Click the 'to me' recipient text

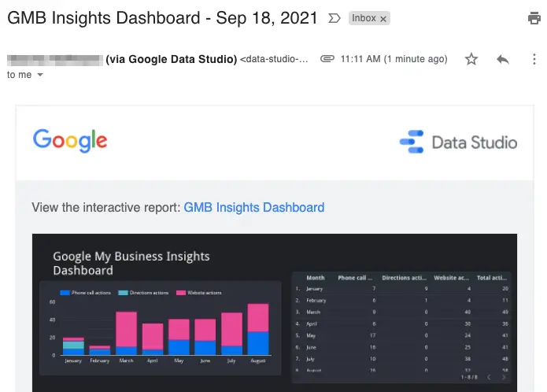(19, 75)
